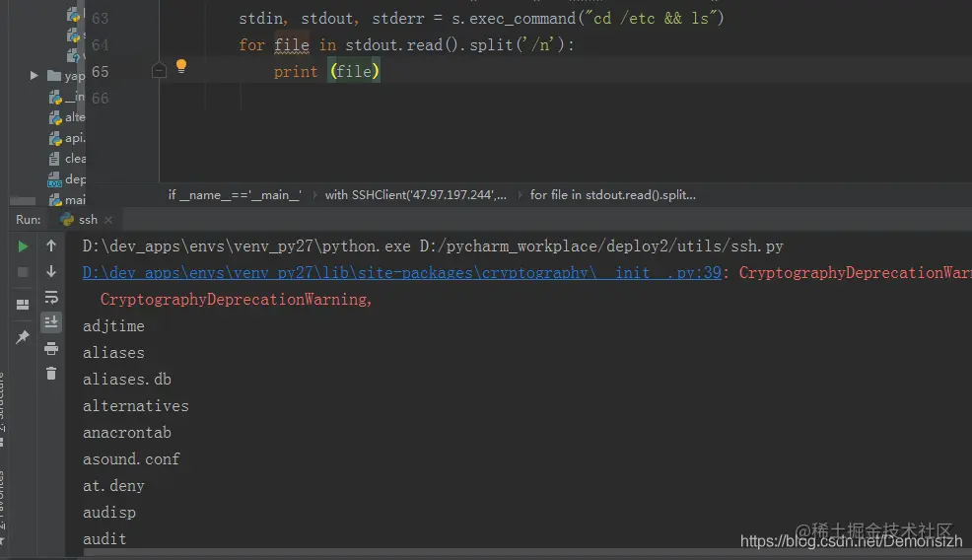Click the yellow intention lightbulb
The width and height of the screenshot is (972, 560).
[x=181, y=66]
